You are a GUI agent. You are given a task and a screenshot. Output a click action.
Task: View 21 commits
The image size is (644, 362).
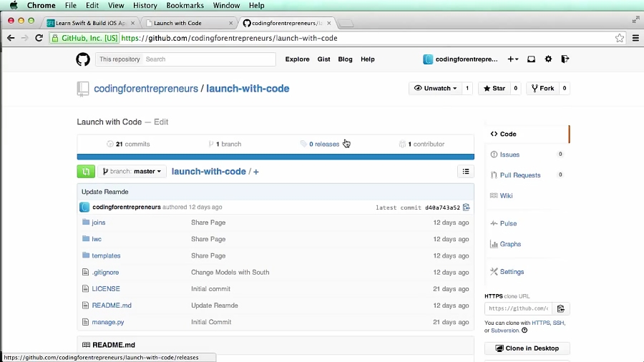click(128, 144)
